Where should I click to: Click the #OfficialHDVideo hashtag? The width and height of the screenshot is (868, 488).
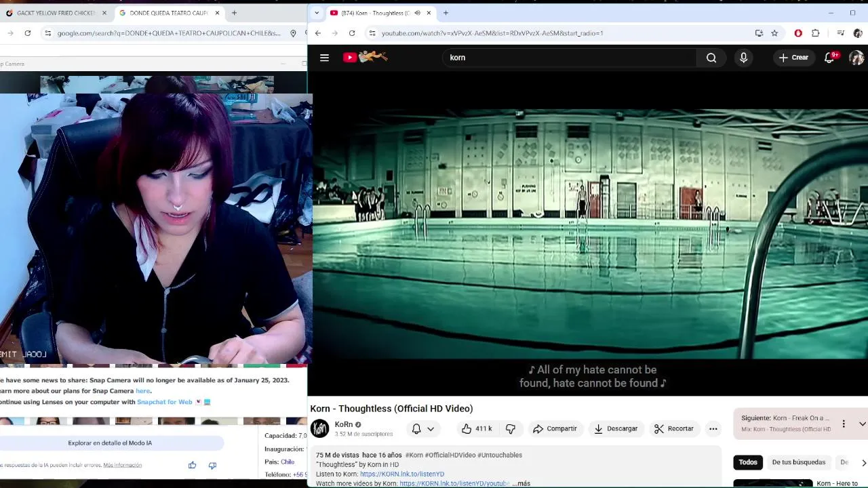(x=450, y=455)
